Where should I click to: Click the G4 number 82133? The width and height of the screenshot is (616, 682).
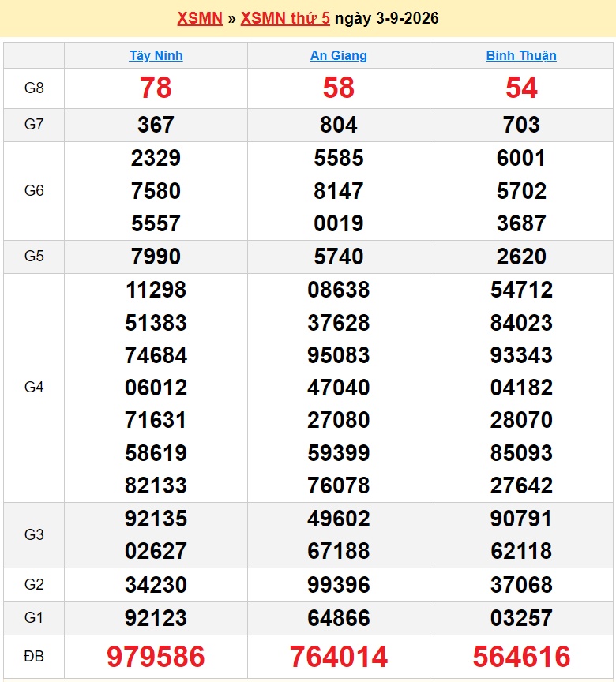156,485
